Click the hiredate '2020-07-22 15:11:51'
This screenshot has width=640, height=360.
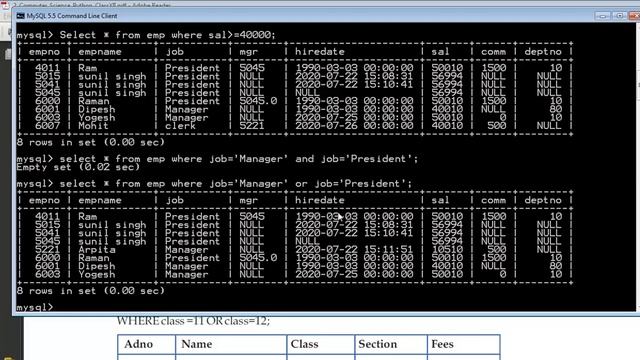pos(354,249)
